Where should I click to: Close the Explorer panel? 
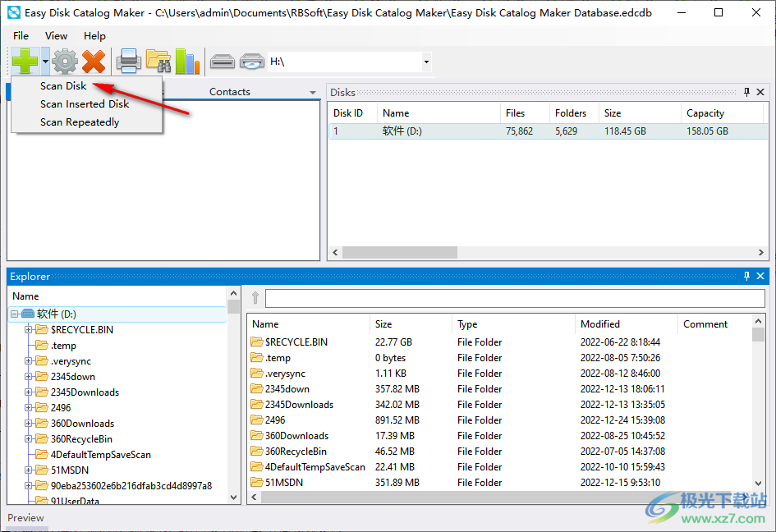[760, 276]
